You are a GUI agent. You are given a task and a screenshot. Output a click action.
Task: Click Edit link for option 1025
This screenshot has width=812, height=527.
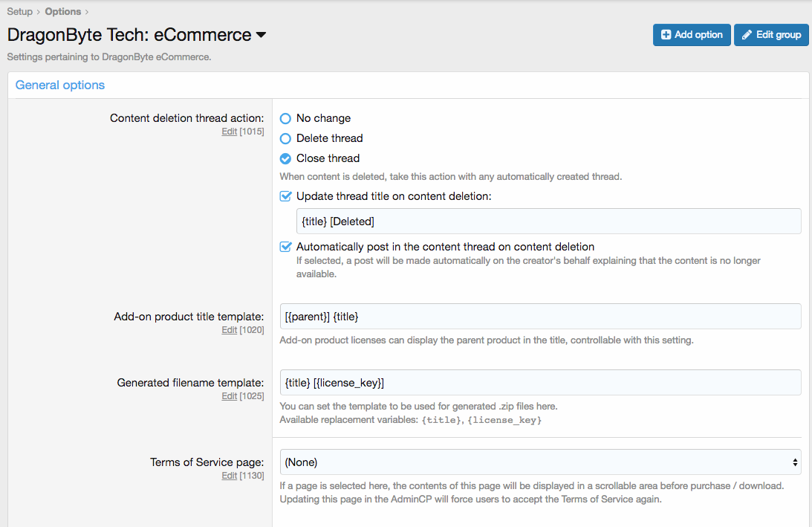tap(230, 396)
